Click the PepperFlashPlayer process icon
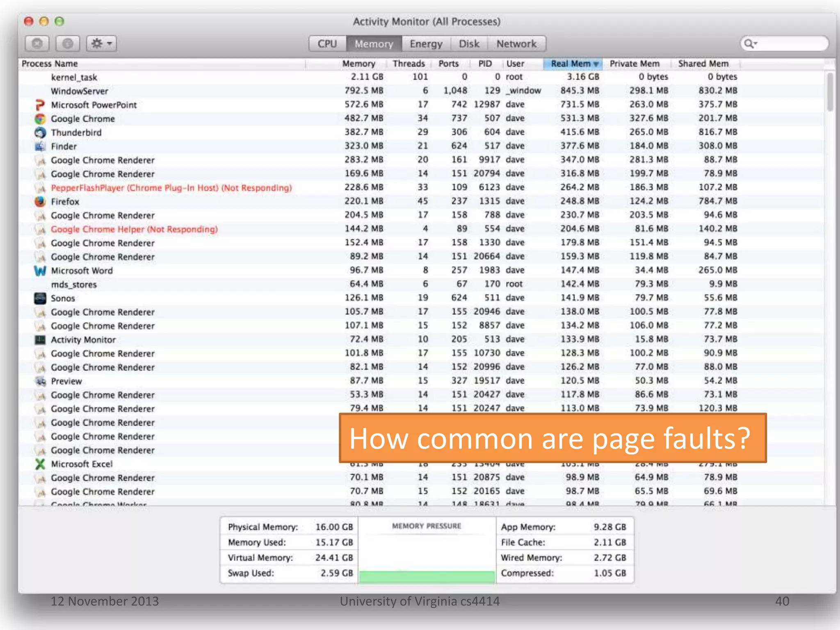 tap(40, 188)
